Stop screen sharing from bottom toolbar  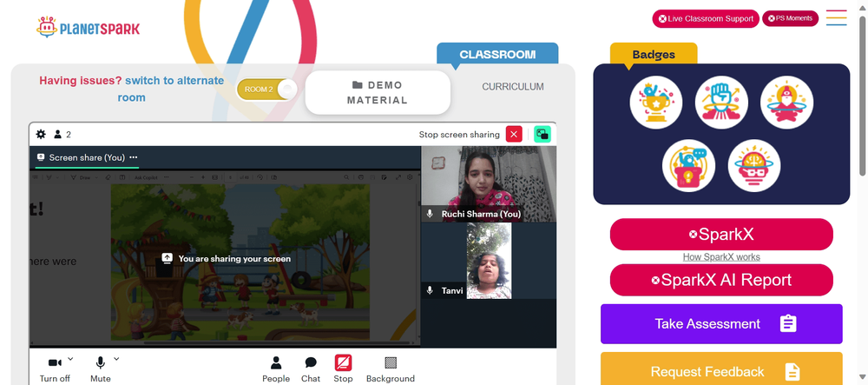tap(343, 369)
